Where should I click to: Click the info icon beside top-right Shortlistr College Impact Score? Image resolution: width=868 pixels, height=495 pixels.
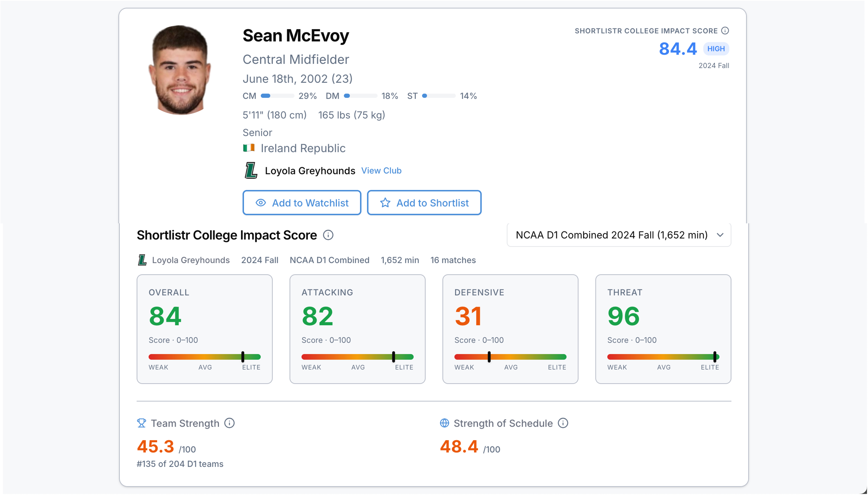coord(725,30)
